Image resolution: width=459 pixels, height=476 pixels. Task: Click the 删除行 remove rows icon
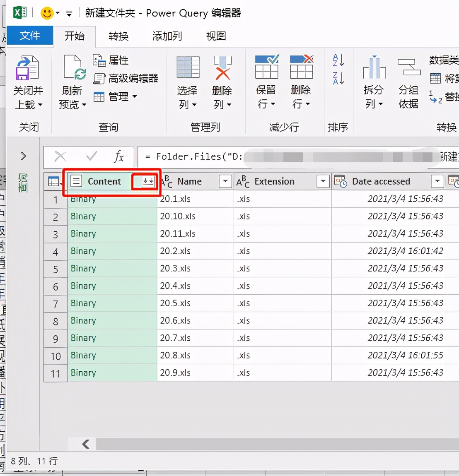[301, 67]
